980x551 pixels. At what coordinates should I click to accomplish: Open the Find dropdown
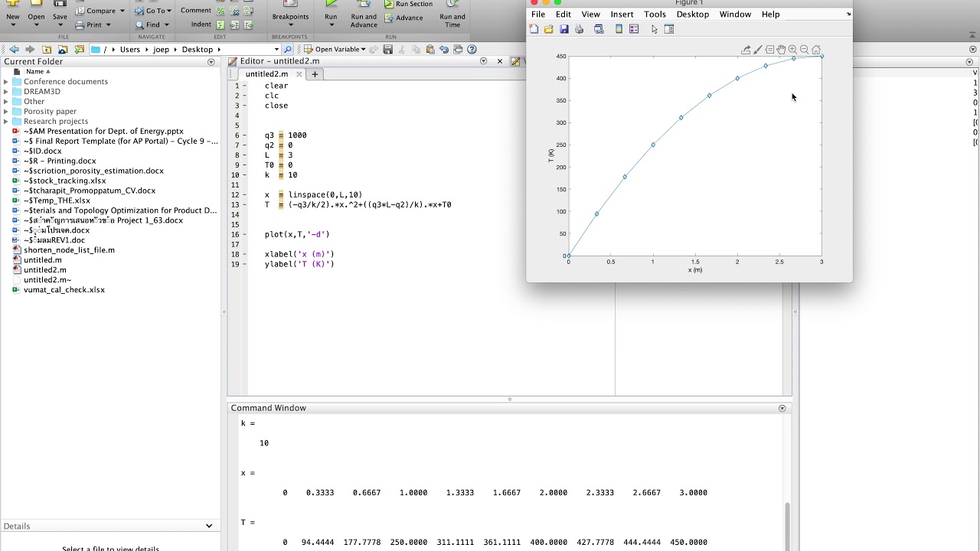click(x=166, y=24)
